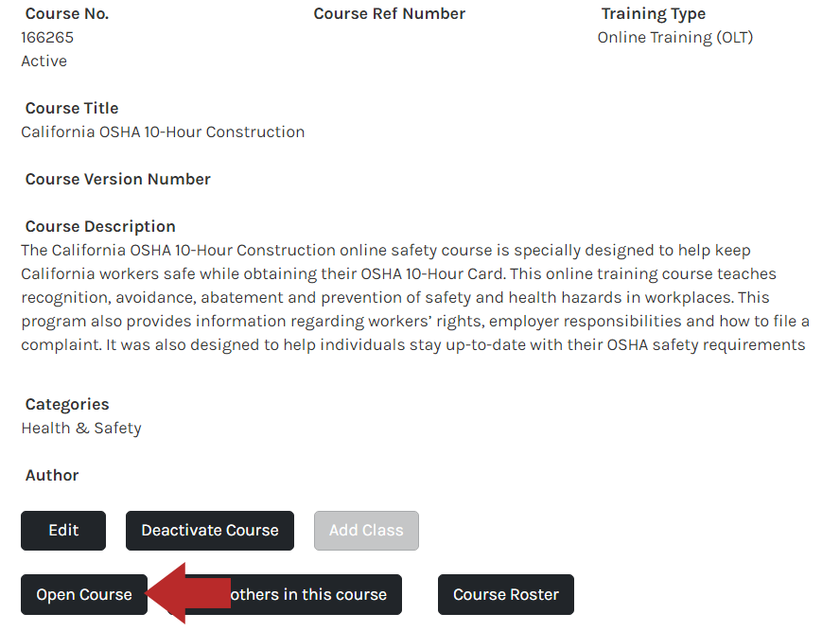Select the Online Training (OLT) value
Viewport: 840px width, 631px height.
[x=675, y=38]
